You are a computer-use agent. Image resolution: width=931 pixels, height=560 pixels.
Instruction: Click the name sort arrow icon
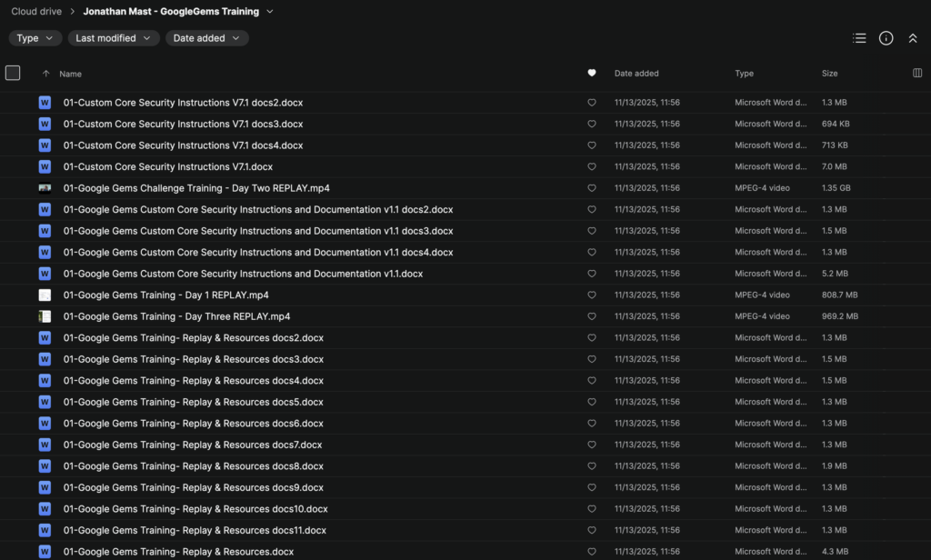coord(45,74)
